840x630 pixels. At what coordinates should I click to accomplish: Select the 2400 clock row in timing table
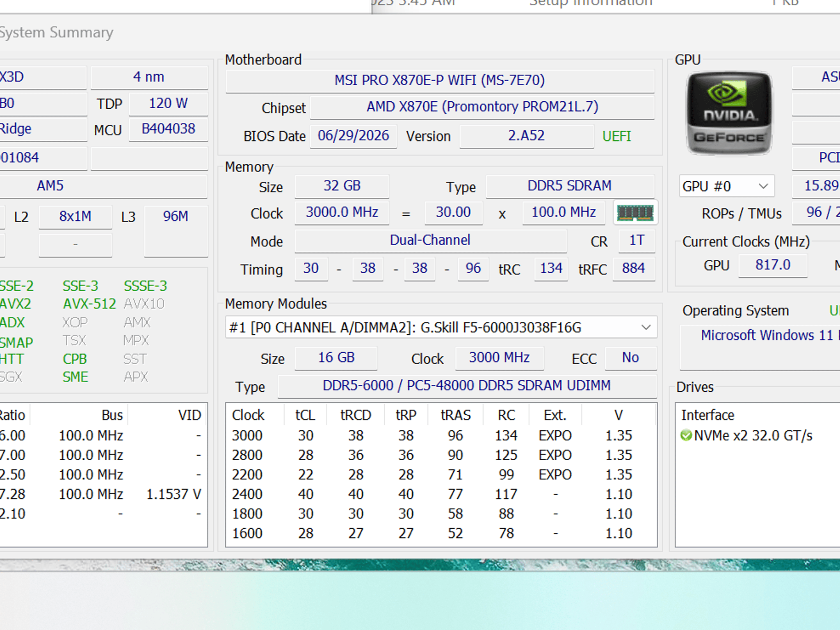(x=441, y=494)
